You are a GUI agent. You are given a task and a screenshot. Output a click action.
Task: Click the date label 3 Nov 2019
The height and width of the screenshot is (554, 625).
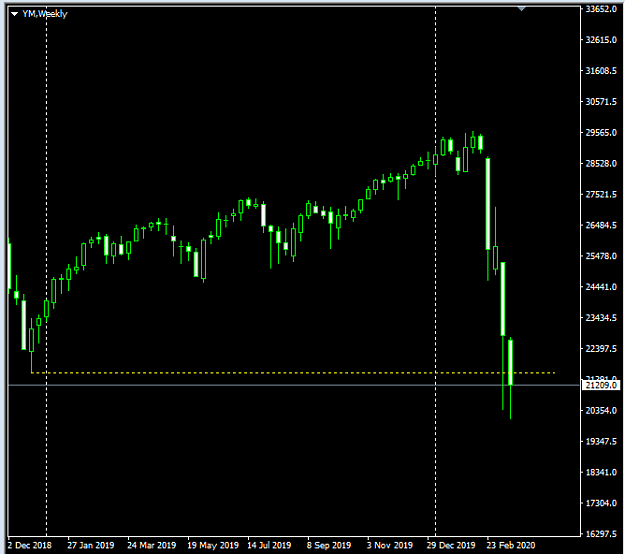(390, 545)
